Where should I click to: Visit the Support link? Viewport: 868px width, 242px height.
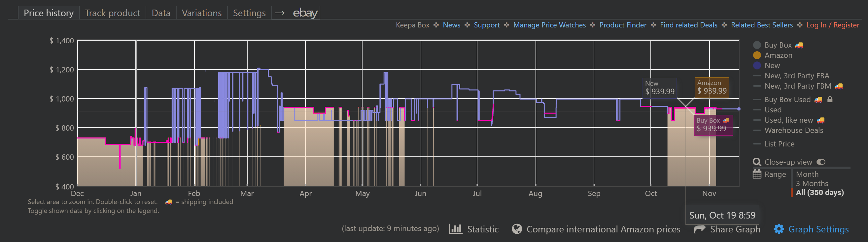click(x=487, y=25)
